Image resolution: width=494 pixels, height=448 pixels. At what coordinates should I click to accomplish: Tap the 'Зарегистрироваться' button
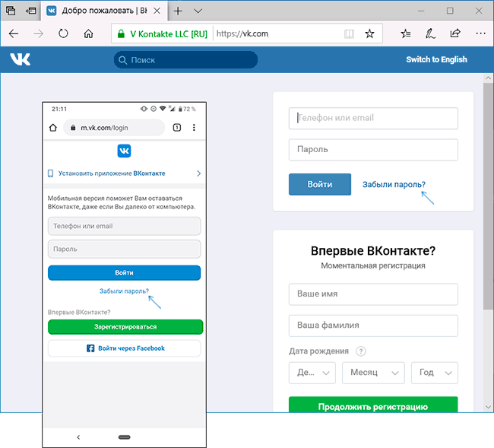(125, 327)
